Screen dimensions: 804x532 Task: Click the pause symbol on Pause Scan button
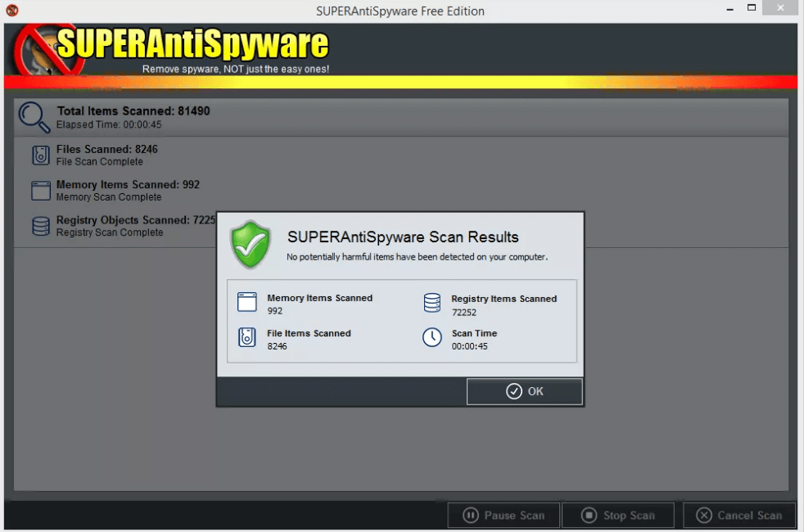click(471, 515)
